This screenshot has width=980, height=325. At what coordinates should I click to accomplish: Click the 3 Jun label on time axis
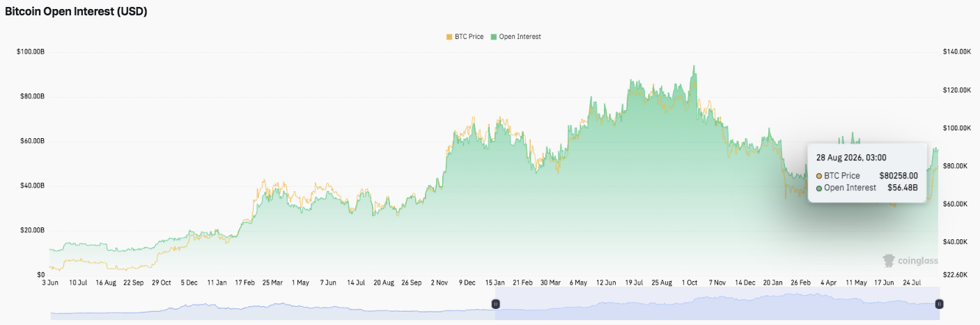50,282
